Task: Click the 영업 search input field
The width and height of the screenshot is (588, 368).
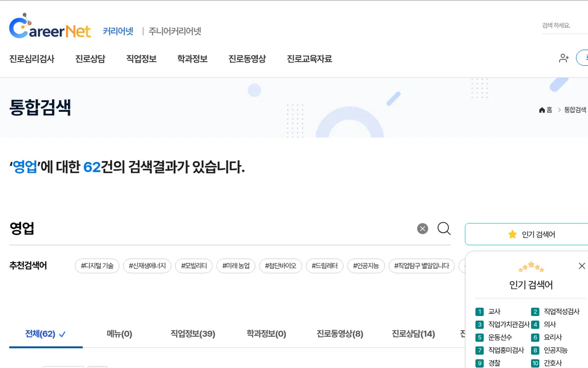Action: pos(211,229)
